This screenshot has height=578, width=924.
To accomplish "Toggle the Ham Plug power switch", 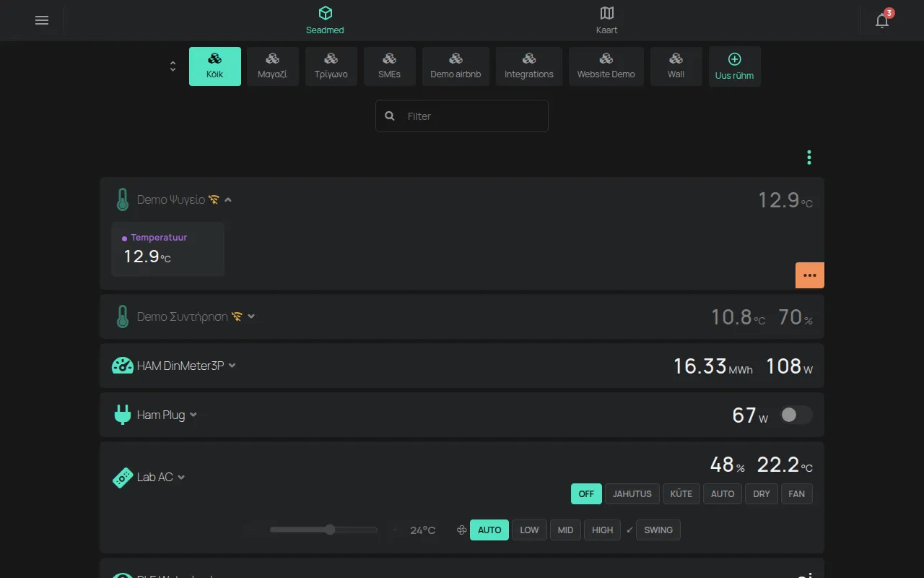I will [796, 415].
